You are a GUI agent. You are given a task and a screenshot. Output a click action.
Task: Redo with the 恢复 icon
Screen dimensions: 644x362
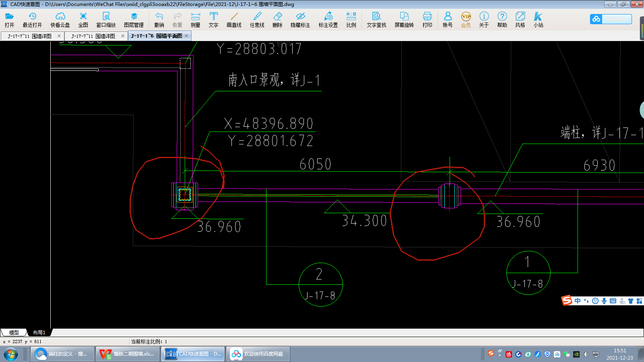[177, 20]
